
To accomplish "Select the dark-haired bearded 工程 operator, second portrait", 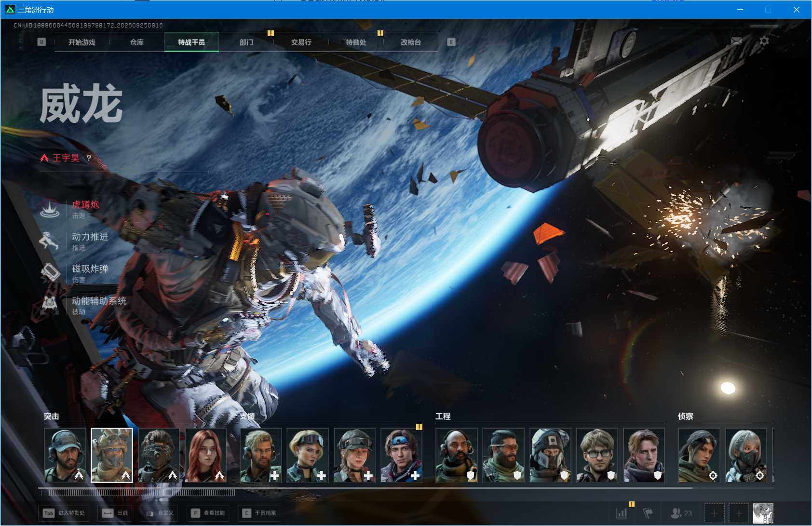I will tap(503, 455).
